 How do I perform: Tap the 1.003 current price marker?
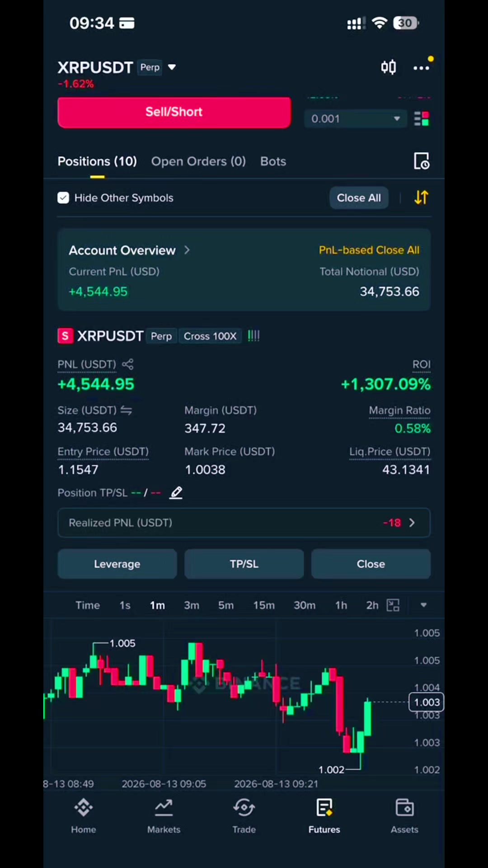pos(426,702)
